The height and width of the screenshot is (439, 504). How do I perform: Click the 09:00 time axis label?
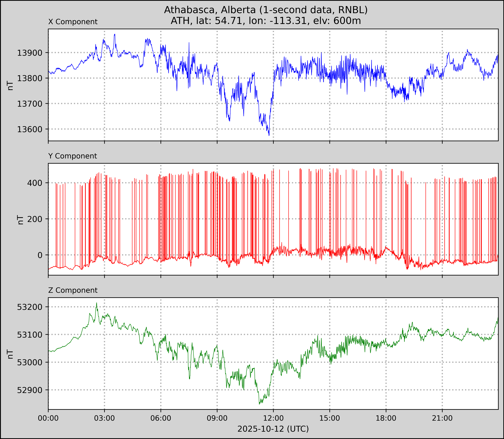click(x=217, y=418)
